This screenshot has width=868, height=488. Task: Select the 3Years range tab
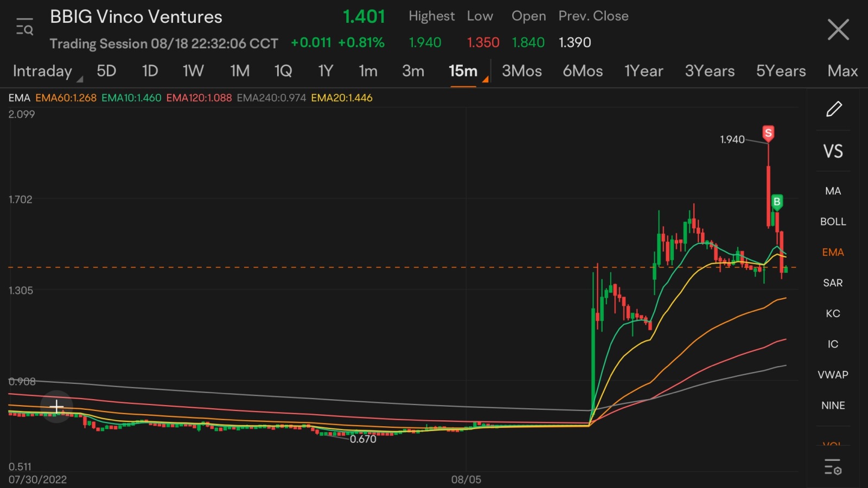tap(710, 71)
